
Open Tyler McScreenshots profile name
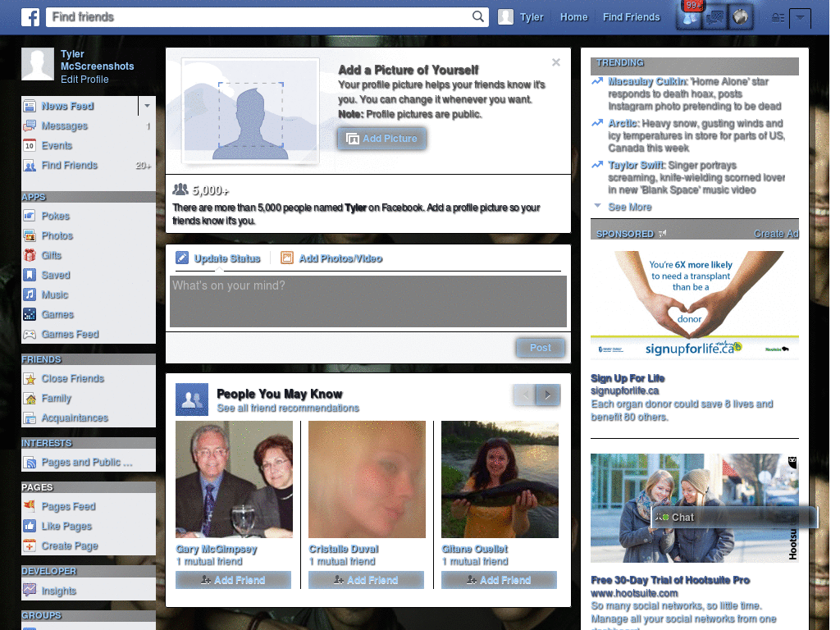pos(97,60)
